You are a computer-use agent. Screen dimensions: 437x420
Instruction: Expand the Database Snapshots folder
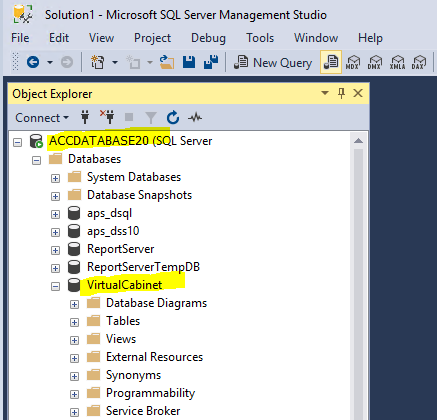(x=55, y=196)
